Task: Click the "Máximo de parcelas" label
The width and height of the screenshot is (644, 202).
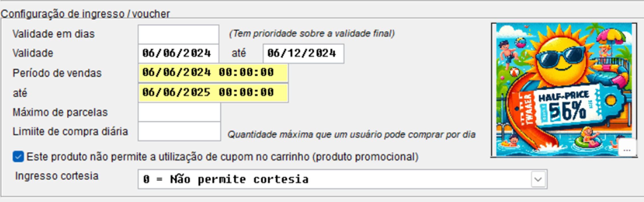Action: [60, 112]
